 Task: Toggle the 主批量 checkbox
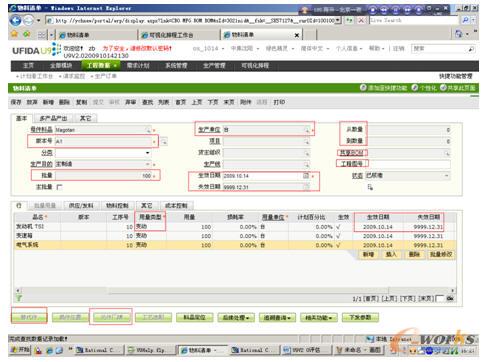pos(59,187)
